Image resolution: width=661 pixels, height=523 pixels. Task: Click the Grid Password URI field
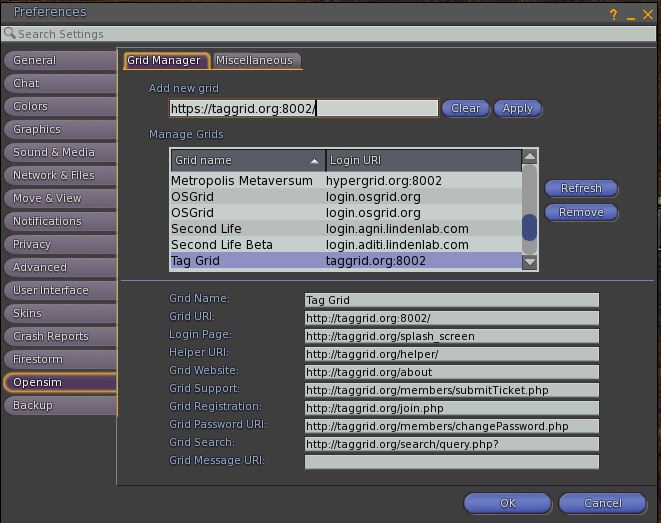pyautogui.click(x=451, y=426)
